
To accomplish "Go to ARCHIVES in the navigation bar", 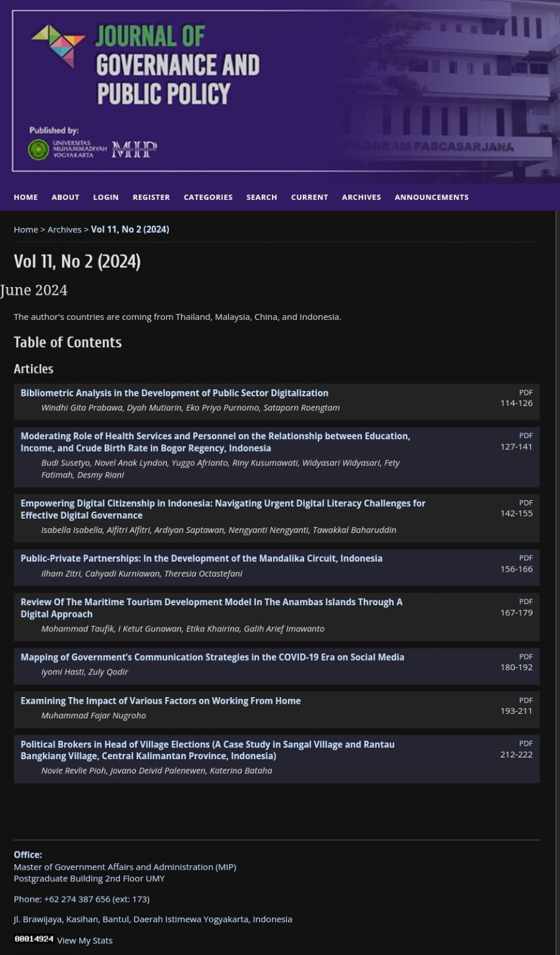I will click(361, 197).
